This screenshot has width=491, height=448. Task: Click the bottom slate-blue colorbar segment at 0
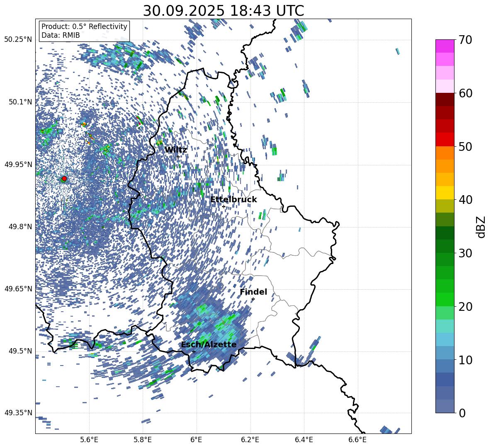445,406
